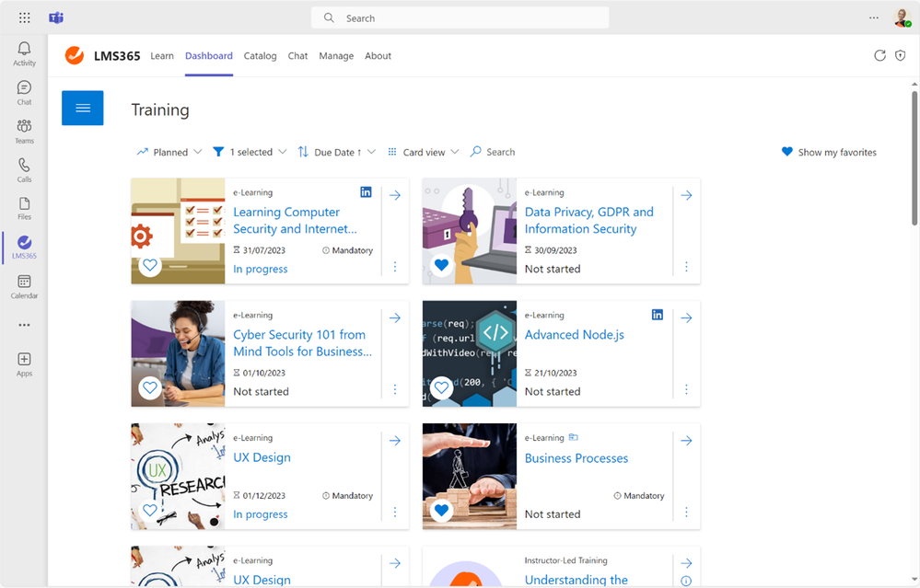Select the LMS365 app in sidebar
This screenshot has height=588, width=920.
(x=24, y=247)
